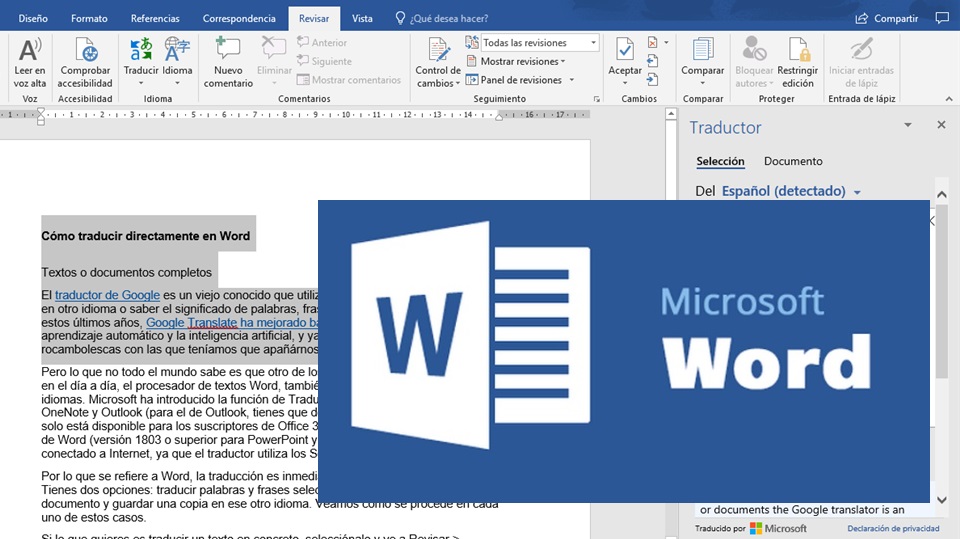
Task: Open Comprobar accesibilidad tool
Action: click(86, 50)
